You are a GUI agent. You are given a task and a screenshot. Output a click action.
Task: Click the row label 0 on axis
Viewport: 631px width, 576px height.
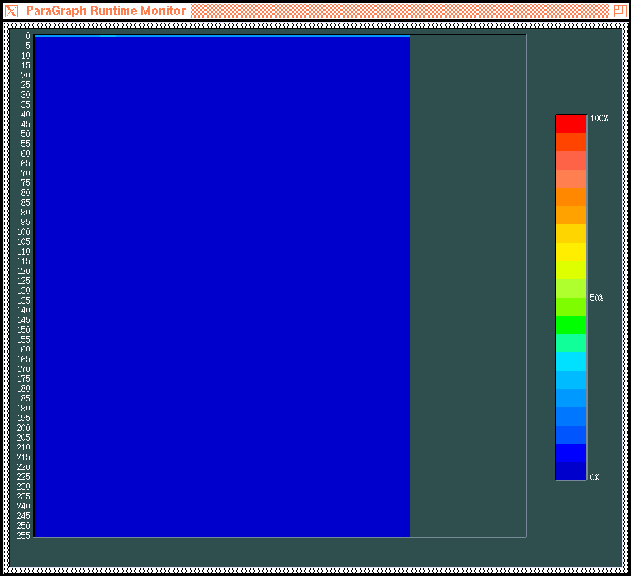[28, 36]
